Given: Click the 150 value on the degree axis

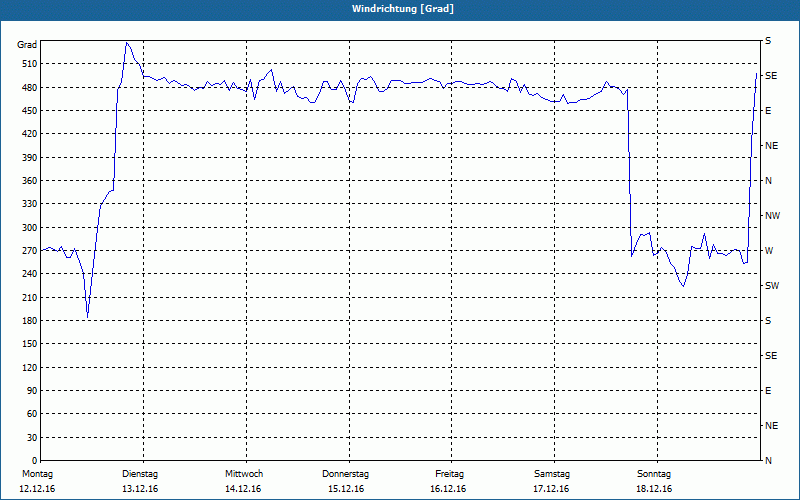Looking at the screenshot, I should click(x=30, y=344).
